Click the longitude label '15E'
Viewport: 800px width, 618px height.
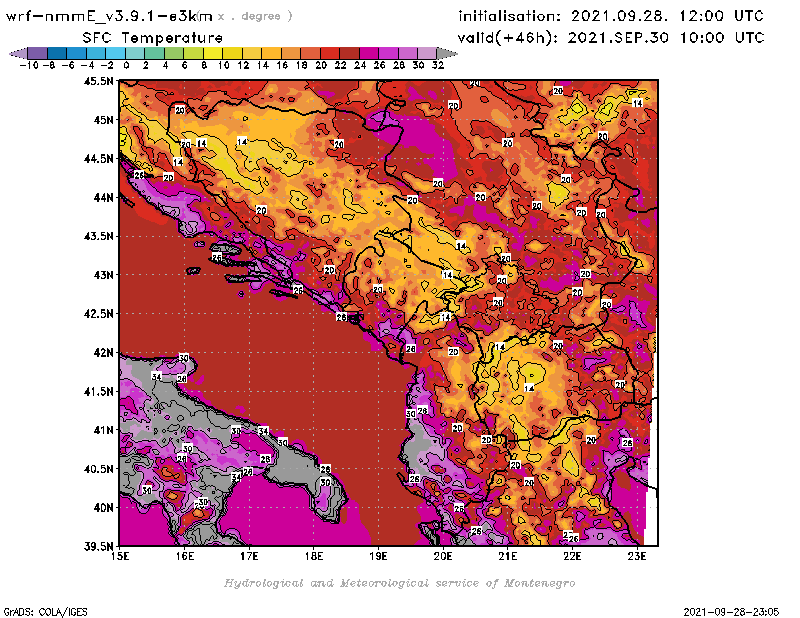coord(120,556)
